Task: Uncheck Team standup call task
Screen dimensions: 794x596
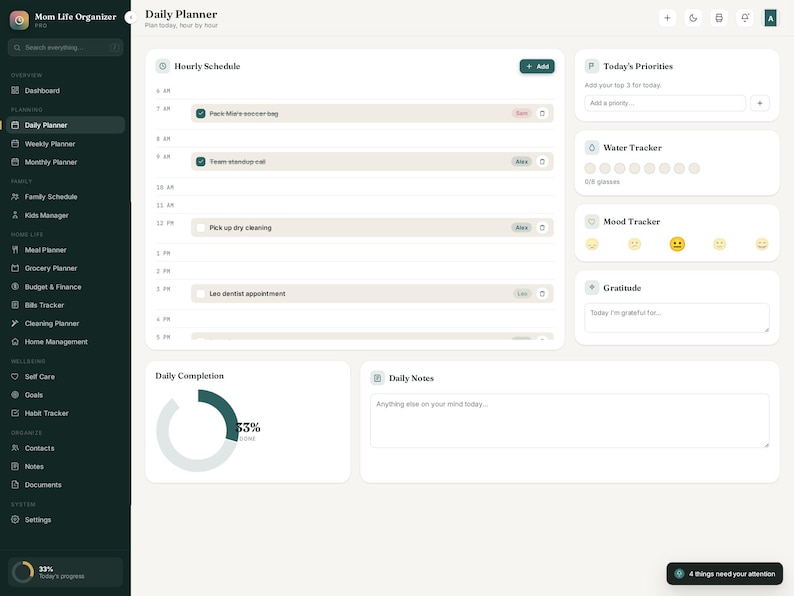Action: tap(201, 162)
